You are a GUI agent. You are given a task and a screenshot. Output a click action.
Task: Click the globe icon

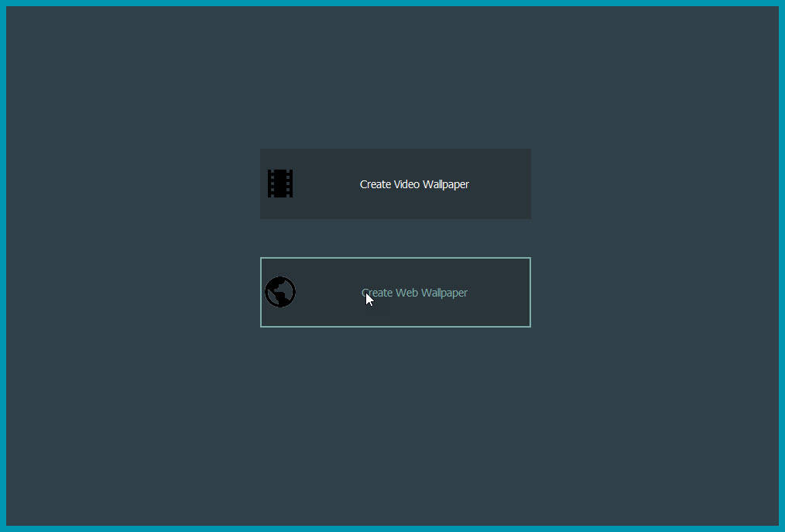click(x=280, y=292)
